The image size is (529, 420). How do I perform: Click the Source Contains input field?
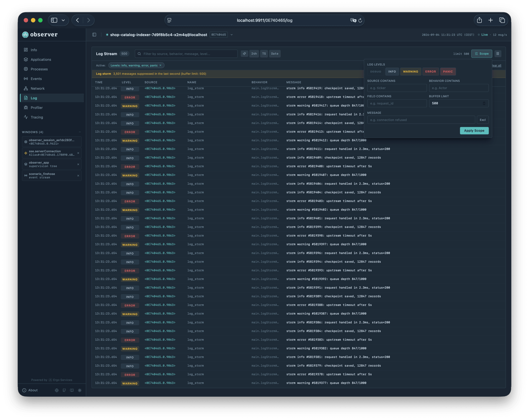(x=397, y=88)
